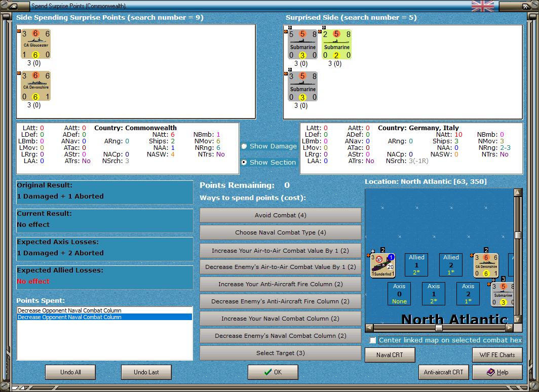Screen dimensions: 539x392
Task: Open the WIF FE Charts
Action: (497, 355)
